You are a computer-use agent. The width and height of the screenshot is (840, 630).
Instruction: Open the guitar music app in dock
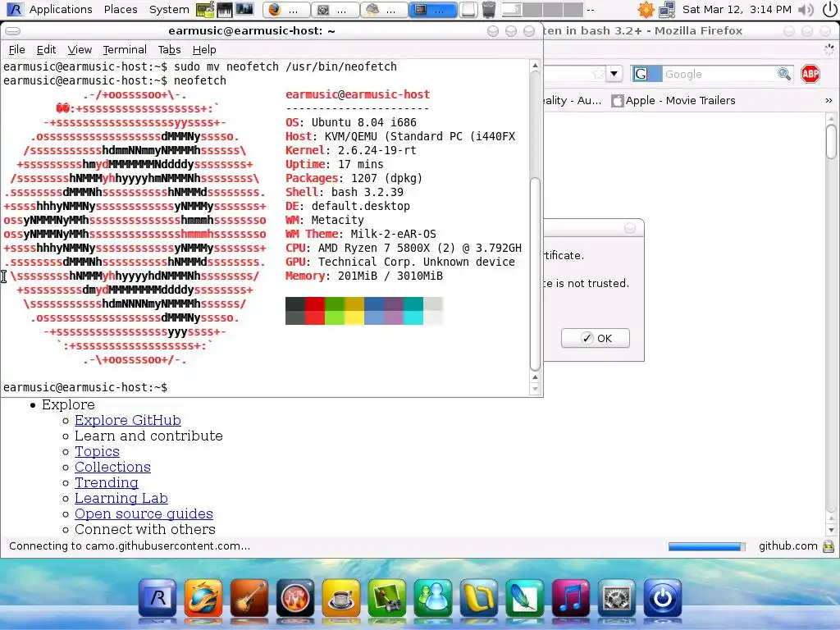click(x=249, y=598)
